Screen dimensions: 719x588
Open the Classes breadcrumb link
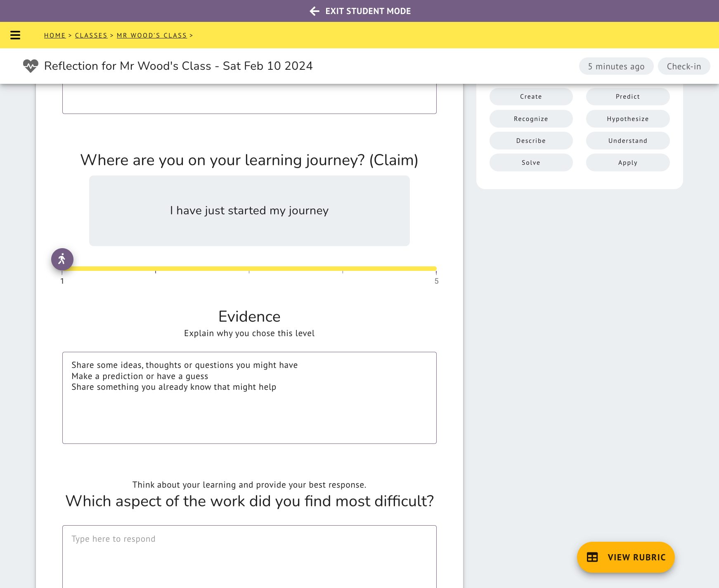click(x=91, y=36)
